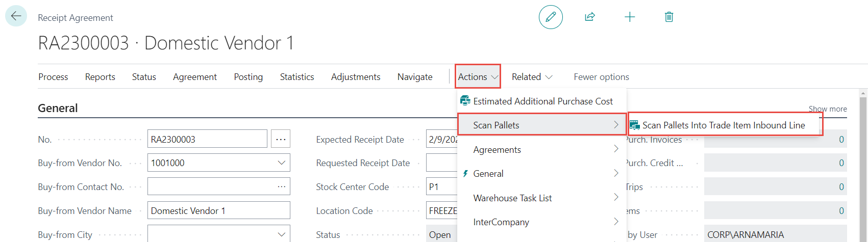
Task: Open Estimated Additional Purchase Cost
Action: tap(542, 101)
